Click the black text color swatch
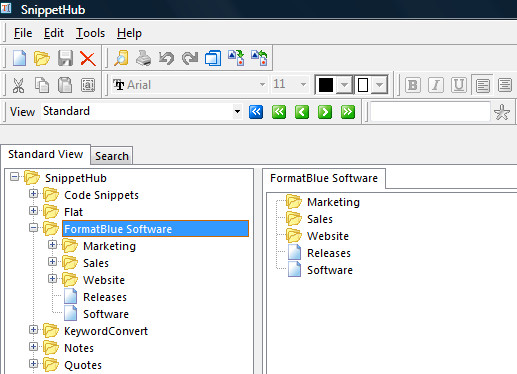This screenshot has width=517, height=374. pyautogui.click(x=326, y=85)
